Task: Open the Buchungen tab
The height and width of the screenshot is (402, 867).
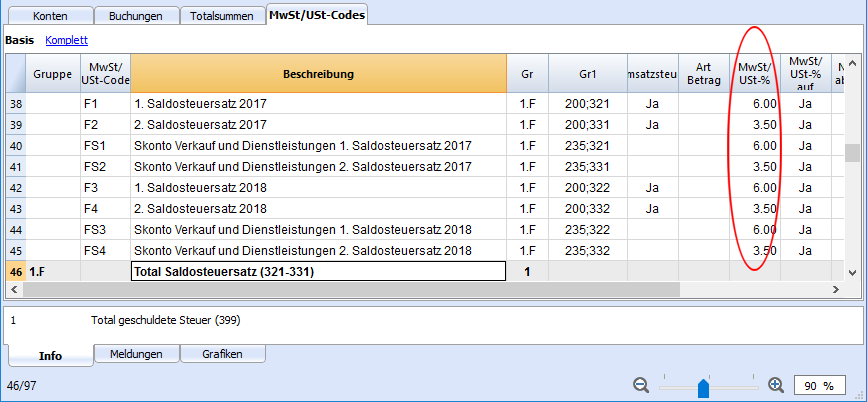Action: 136,16
